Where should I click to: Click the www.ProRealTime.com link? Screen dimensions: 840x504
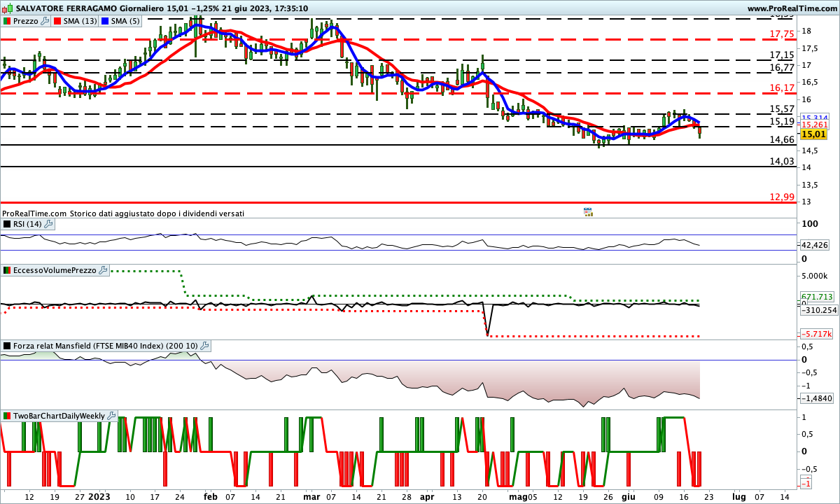click(792, 8)
